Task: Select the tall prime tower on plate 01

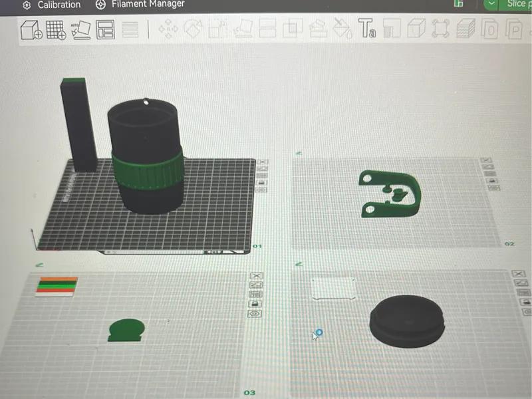Action: pyautogui.click(x=78, y=124)
